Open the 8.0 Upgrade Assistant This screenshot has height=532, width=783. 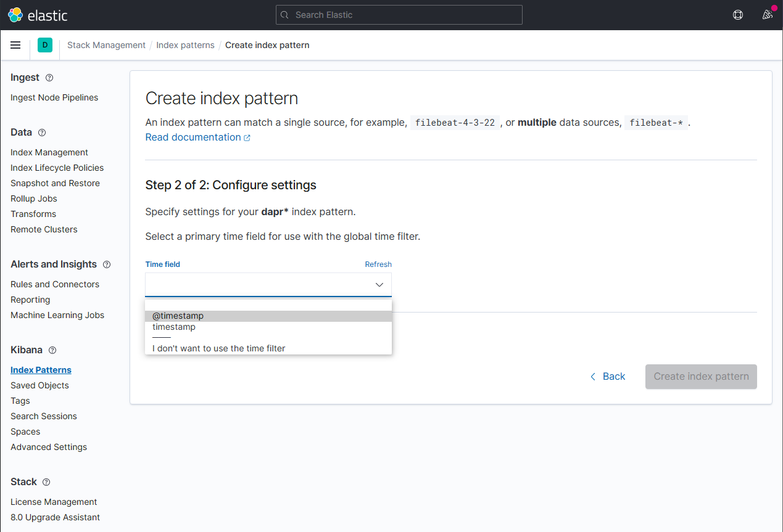pos(55,517)
